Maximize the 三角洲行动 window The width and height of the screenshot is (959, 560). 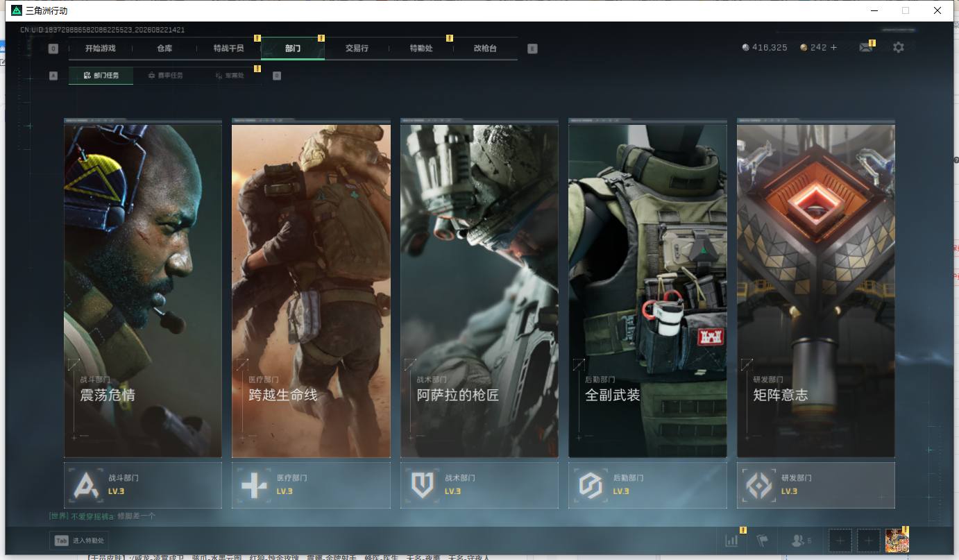coord(905,10)
